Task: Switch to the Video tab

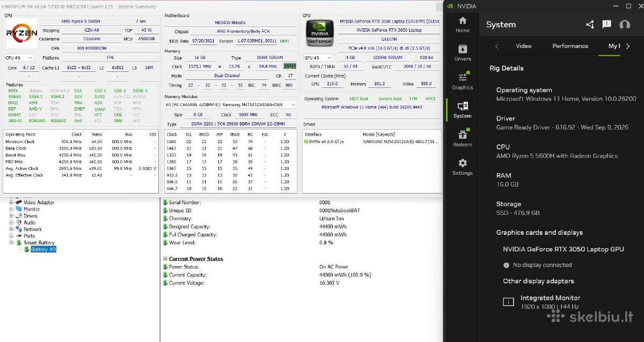Action: [523, 46]
